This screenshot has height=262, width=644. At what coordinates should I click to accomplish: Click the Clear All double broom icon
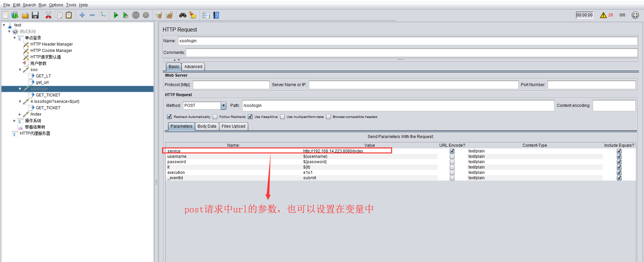pos(169,15)
